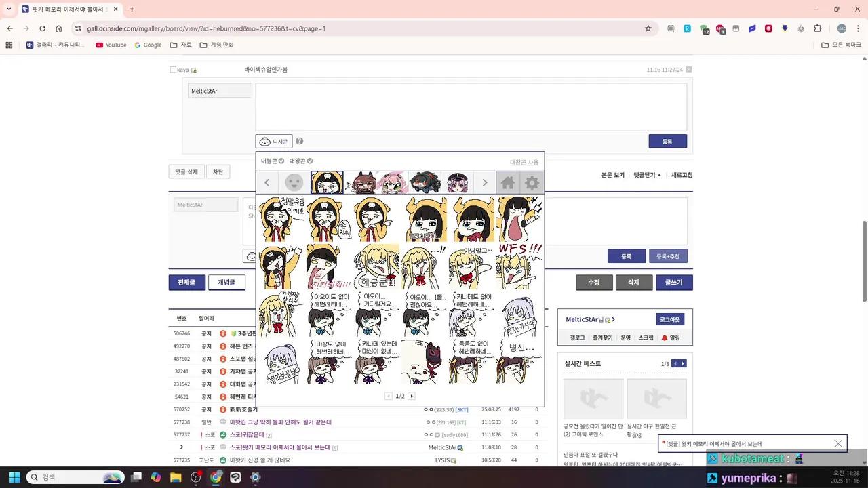
Task: Click into the reply comment text area
Action: click(x=471, y=107)
